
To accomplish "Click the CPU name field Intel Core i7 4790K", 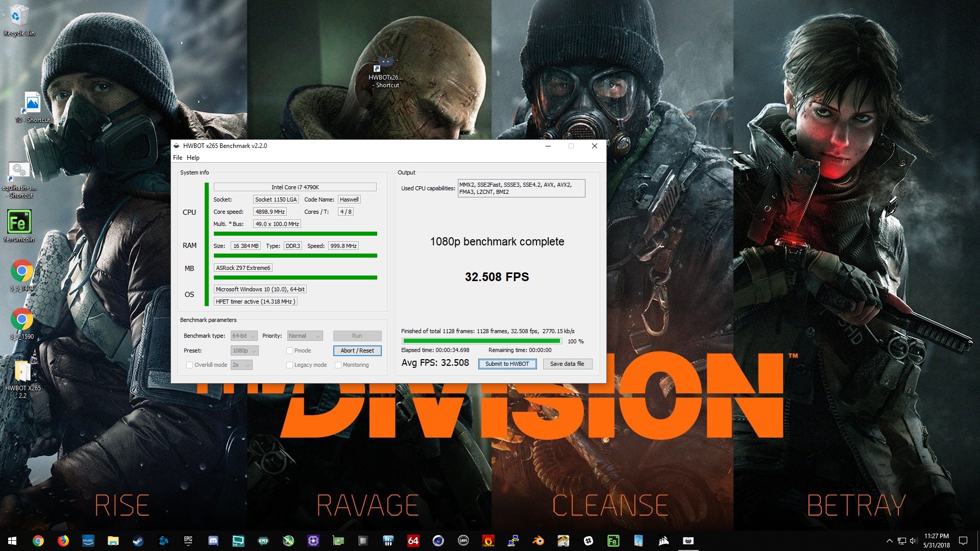I will (x=295, y=187).
